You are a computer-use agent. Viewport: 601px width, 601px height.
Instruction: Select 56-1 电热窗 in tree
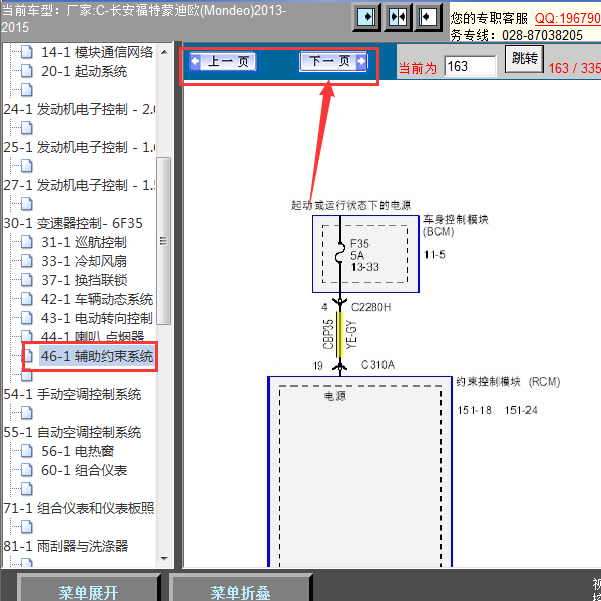[x=77, y=451]
